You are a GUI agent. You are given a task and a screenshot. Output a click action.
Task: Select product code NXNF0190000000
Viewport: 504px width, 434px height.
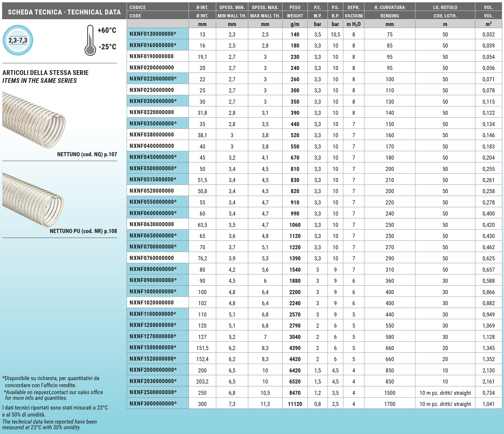click(151, 56)
